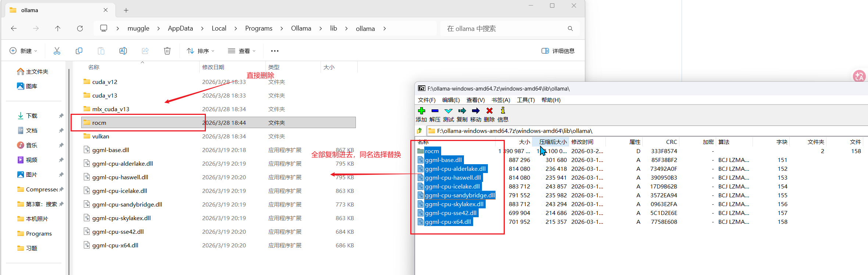
Task: Click the pink translate floating icon
Action: tap(860, 76)
